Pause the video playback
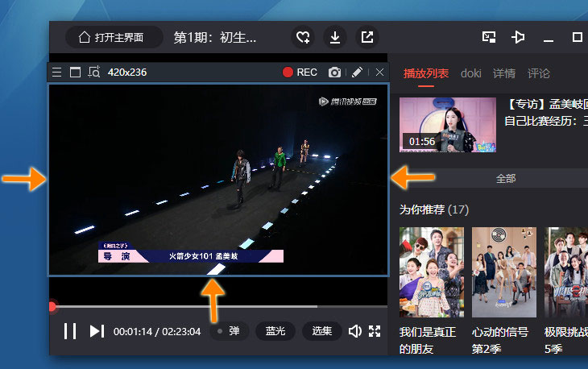The height and width of the screenshot is (369, 588). [x=70, y=331]
